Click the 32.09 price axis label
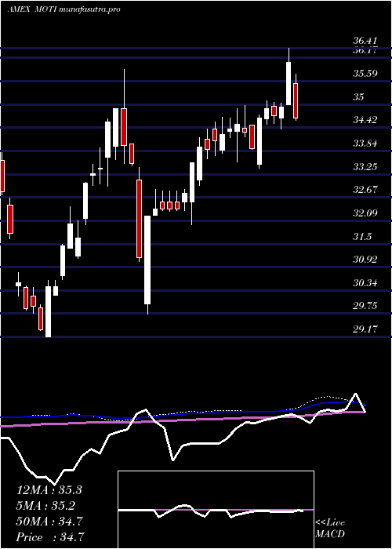The width and height of the screenshot is (392, 549). 365,213
